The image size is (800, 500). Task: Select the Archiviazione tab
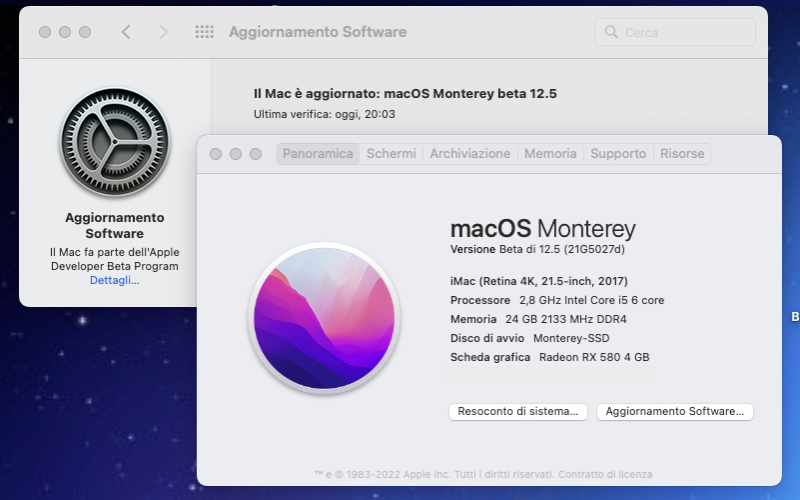[470, 154]
